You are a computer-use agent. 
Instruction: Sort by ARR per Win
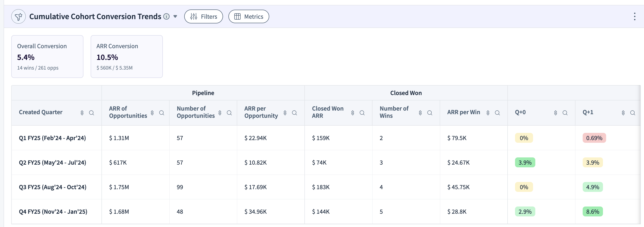tap(488, 113)
